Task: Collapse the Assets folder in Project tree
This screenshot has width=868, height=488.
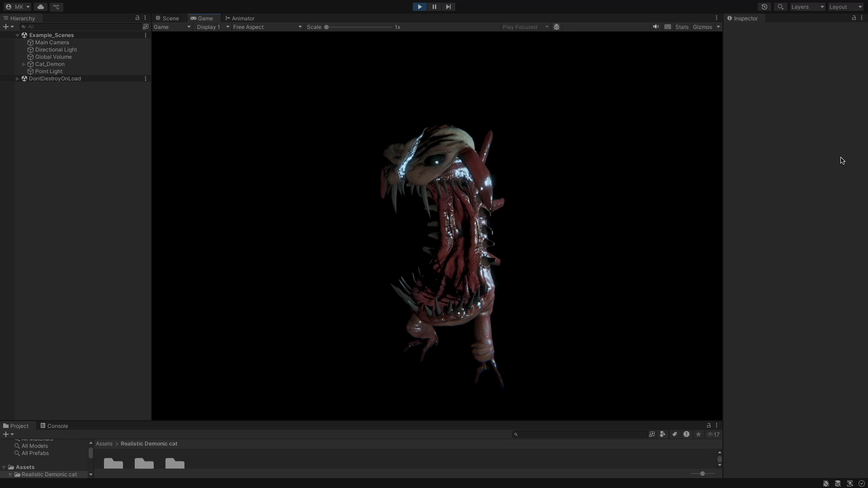Action: pyautogui.click(x=4, y=467)
